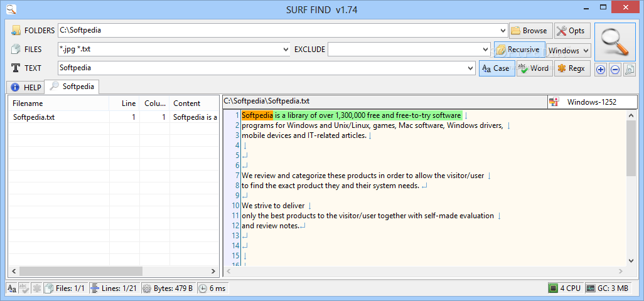The image size is (644, 301).
Task: Click the whole-word indicator in status bar
Action: 24,288
